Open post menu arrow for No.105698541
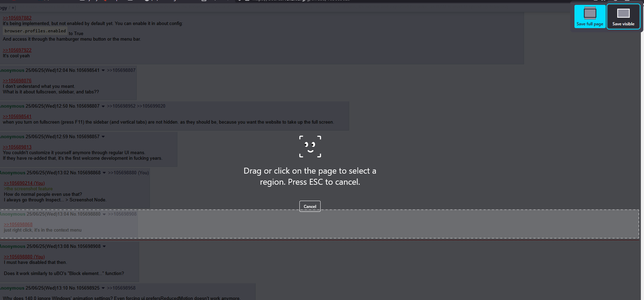Screen dimensions: 644x300 103,70
